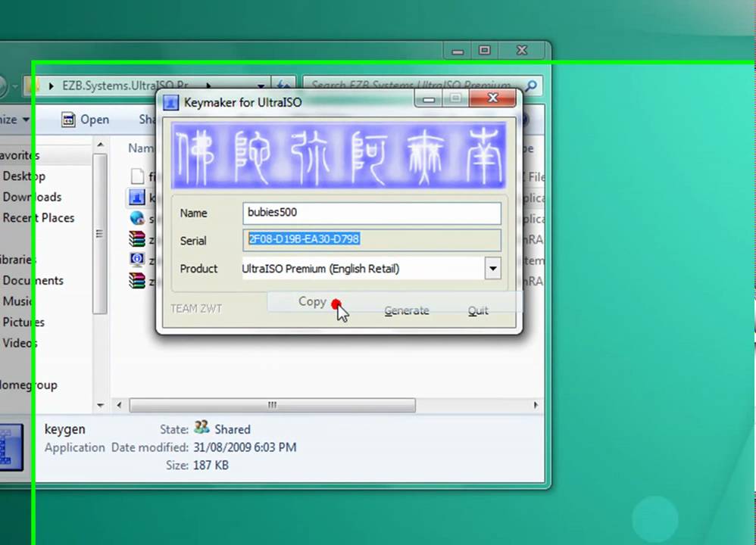Click the Keymaker title bar app icon
Image resolution: width=756 pixels, height=545 pixels.
pyautogui.click(x=172, y=102)
